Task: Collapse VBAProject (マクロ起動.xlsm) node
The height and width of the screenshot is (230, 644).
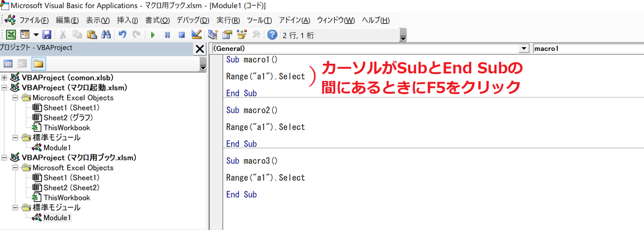Action: 5,87
